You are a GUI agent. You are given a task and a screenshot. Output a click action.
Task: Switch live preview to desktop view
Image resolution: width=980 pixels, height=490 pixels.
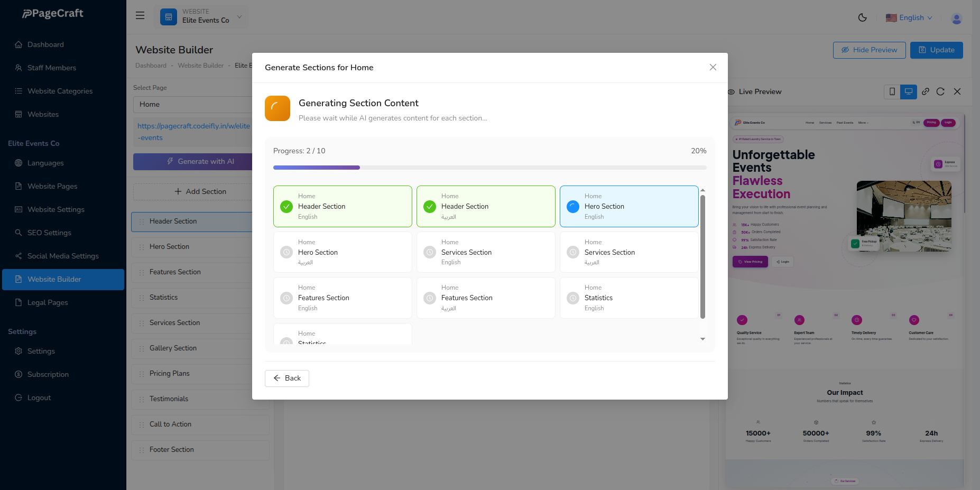(908, 91)
